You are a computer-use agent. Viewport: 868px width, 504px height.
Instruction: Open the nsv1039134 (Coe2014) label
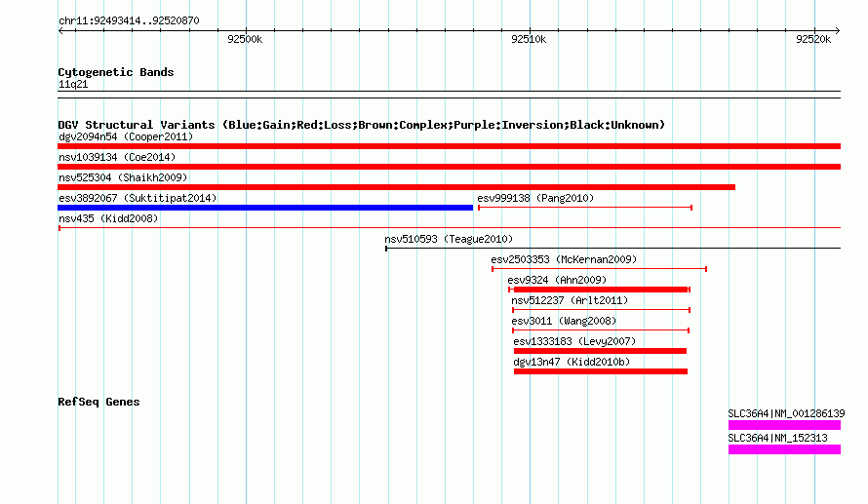point(117,157)
